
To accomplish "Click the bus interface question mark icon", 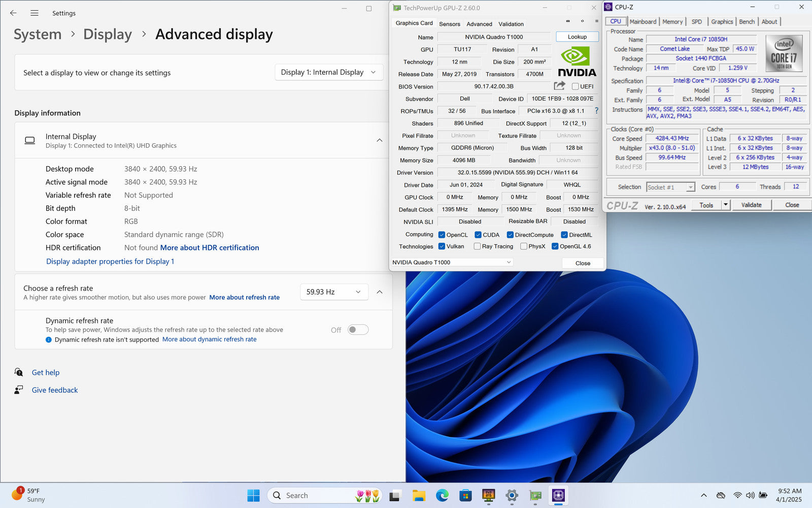I will pyautogui.click(x=596, y=111).
